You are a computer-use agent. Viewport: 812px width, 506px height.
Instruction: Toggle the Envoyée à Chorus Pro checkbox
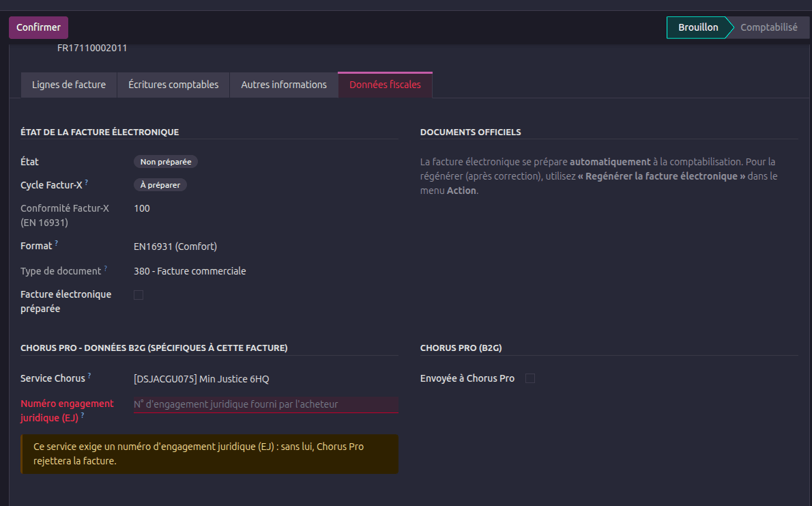click(x=530, y=378)
